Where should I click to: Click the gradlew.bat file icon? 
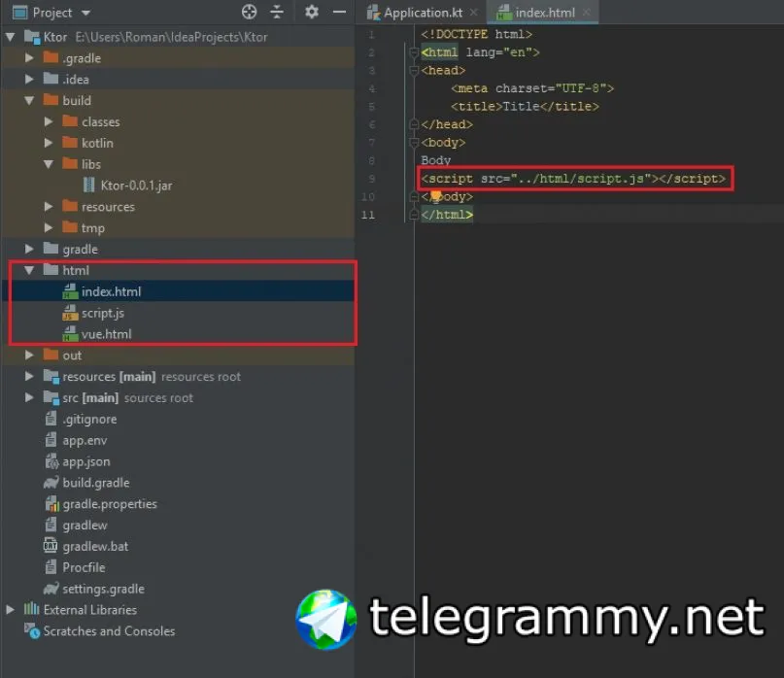point(51,546)
